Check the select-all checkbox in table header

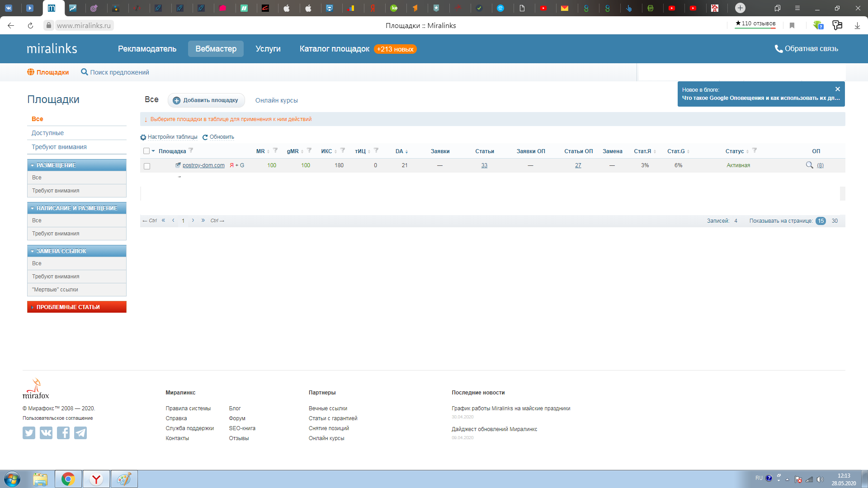(x=146, y=151)
